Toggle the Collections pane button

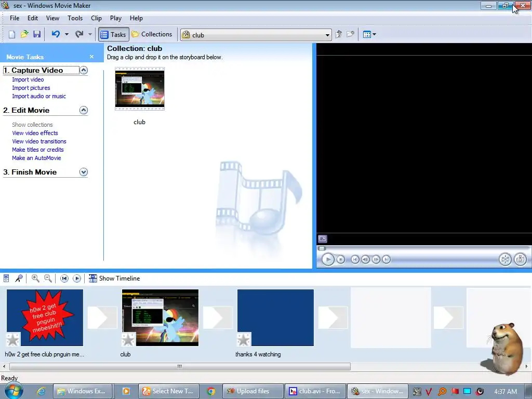152,34
